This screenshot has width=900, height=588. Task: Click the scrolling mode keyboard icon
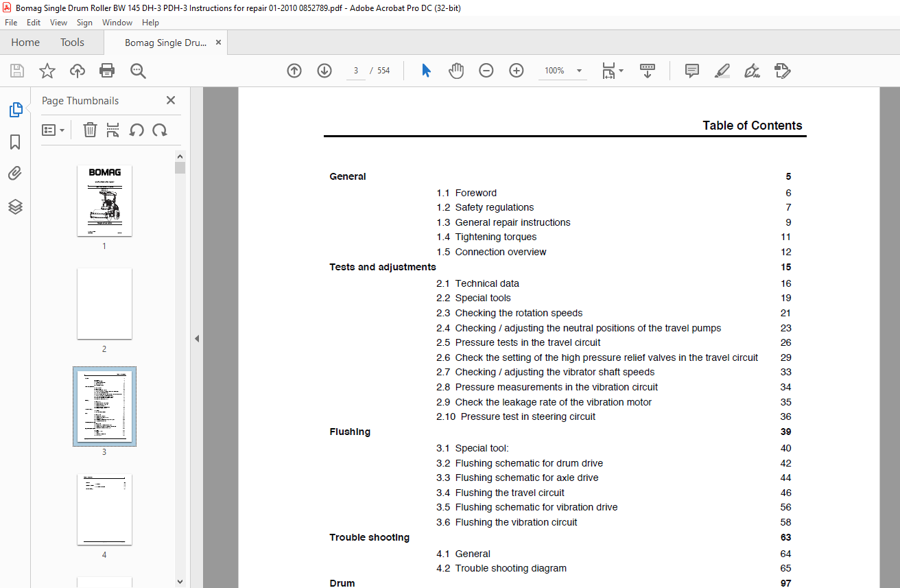click(648, 71)
